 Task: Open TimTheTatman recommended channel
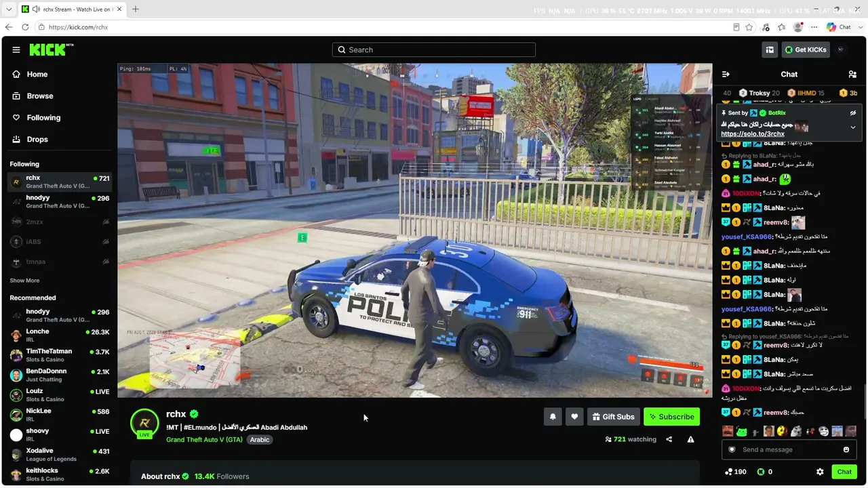[x=59, y=355]
